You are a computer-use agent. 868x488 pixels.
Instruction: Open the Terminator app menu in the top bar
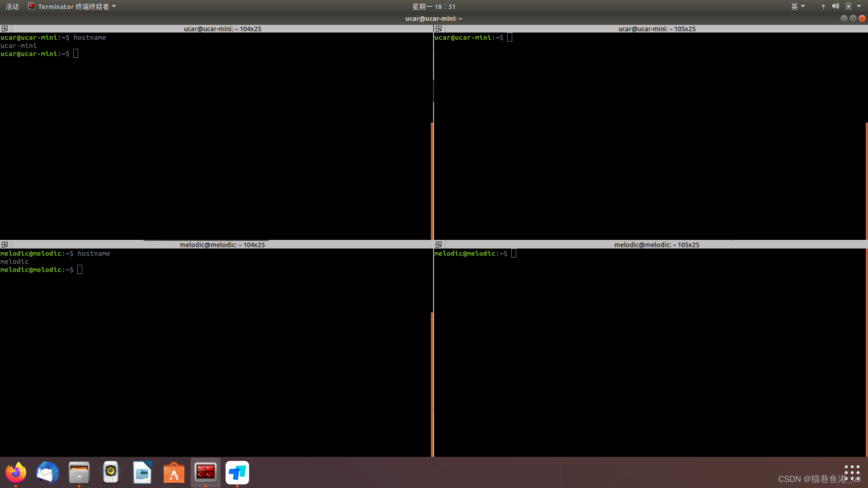pos(72,6)
